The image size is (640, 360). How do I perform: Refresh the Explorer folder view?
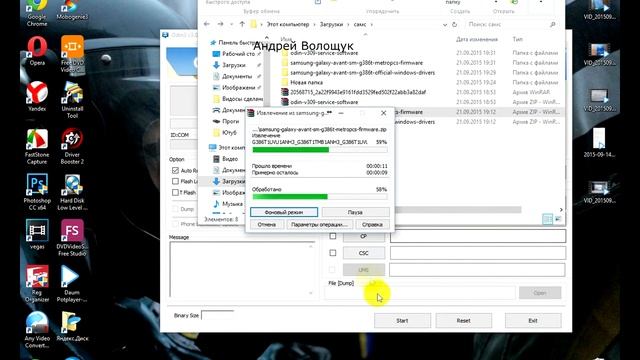[x=454, y=24]
